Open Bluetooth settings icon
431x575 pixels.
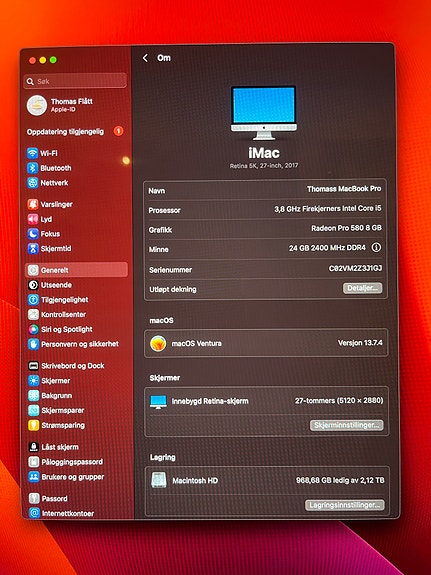(x=32, y=168)
